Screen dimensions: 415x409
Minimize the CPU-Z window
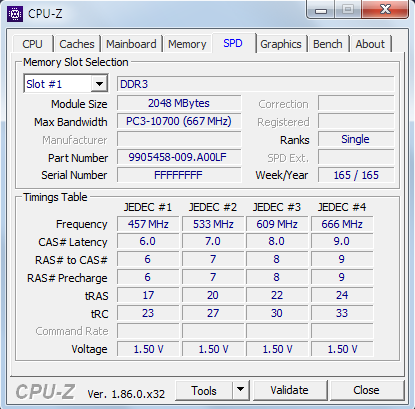pyautogui.click(x=321, y=10)
